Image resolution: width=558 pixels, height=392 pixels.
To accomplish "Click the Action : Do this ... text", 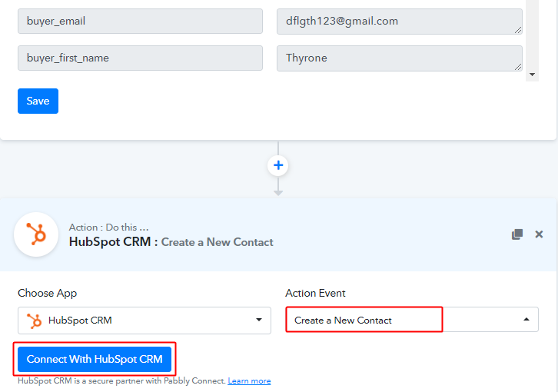I will pos(109,228).
